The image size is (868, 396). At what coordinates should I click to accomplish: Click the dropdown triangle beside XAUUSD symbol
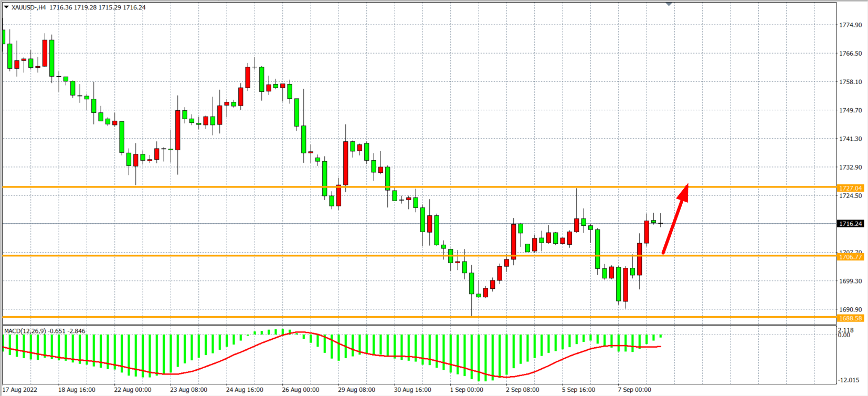pyautogui.click(x=6, y=7)
